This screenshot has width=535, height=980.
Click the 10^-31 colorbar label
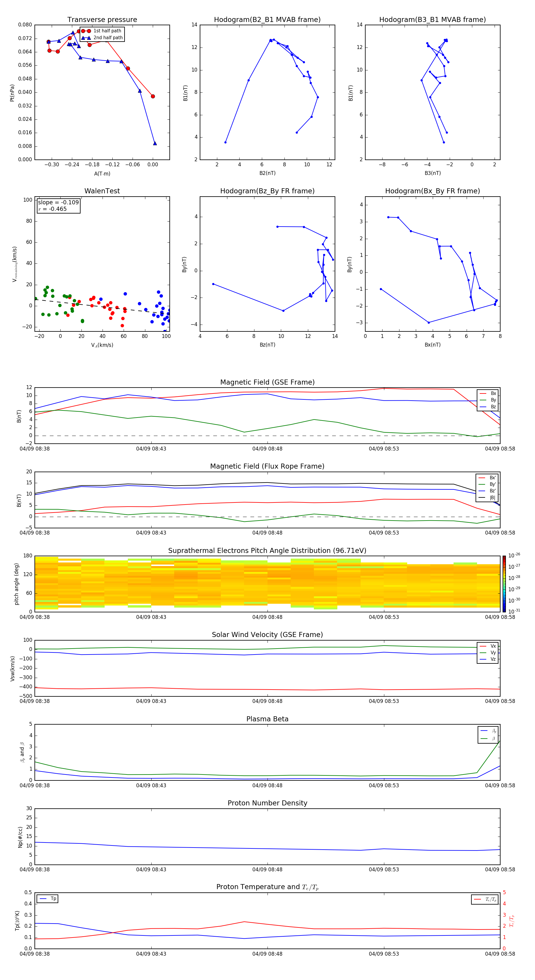pos(514,611)
